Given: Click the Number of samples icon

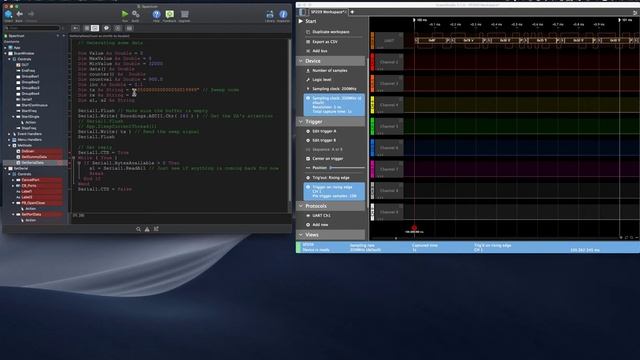Looking at the screenshot, I should click(x=308, y=71).
